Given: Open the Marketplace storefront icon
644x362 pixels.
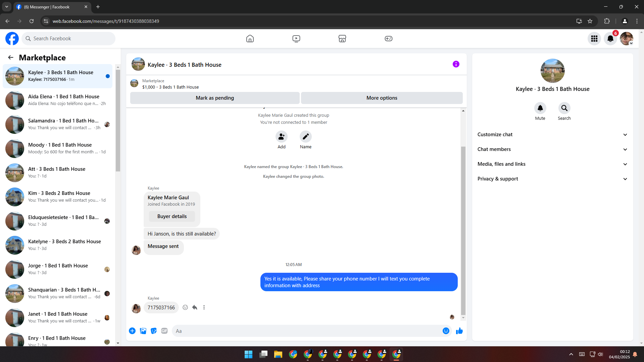Looking at the screenshot, I should tap(342, 39).
